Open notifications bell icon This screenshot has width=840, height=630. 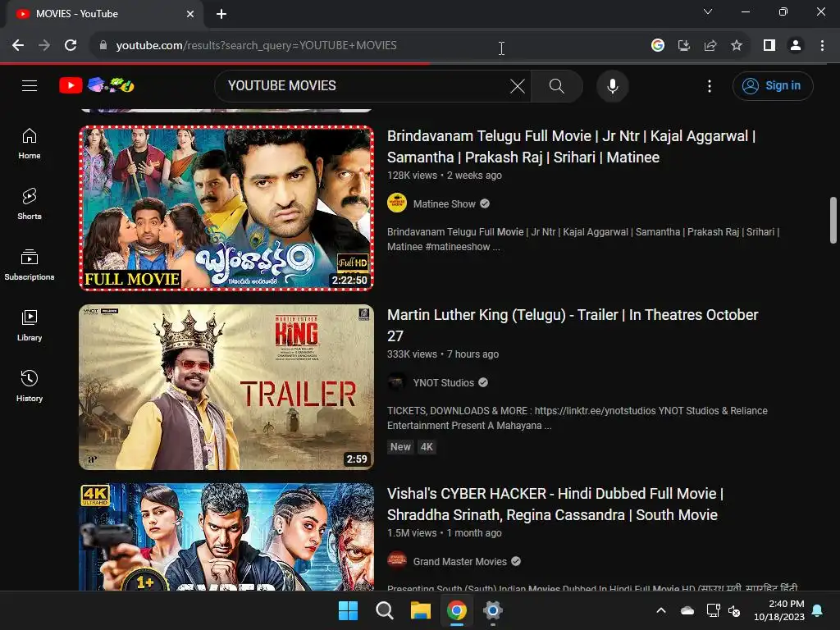(x=818, y=610)
